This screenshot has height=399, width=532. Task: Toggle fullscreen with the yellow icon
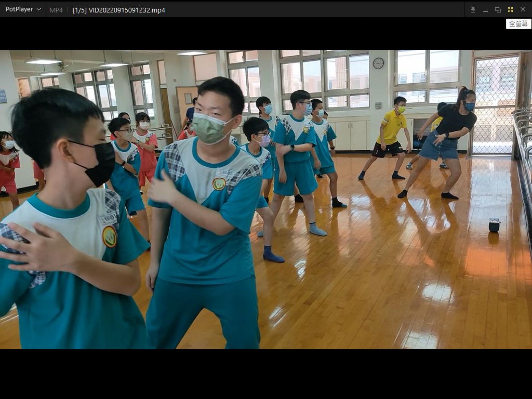click(x=510, y=10)
